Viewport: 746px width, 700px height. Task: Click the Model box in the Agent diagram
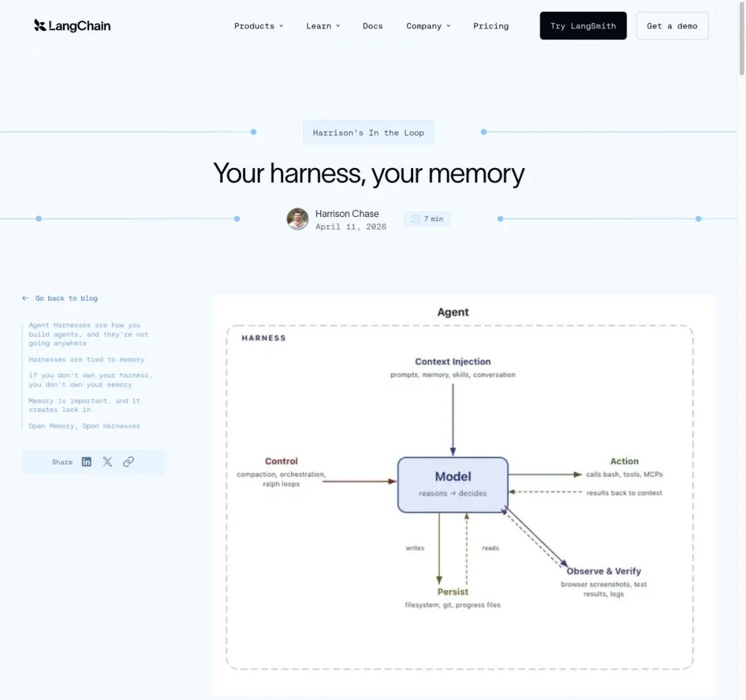coord(453,484)
